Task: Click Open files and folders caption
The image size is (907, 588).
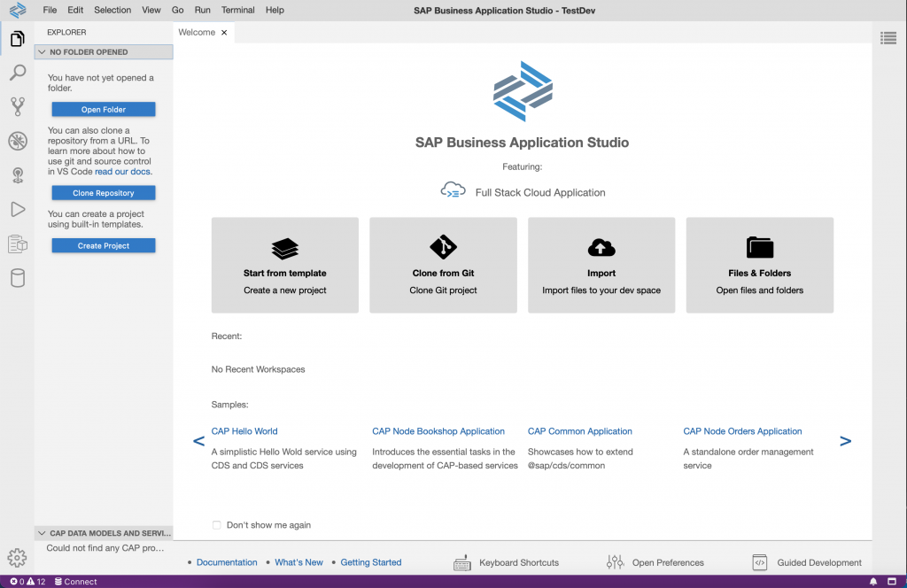Action: click(x=759, y=290)
